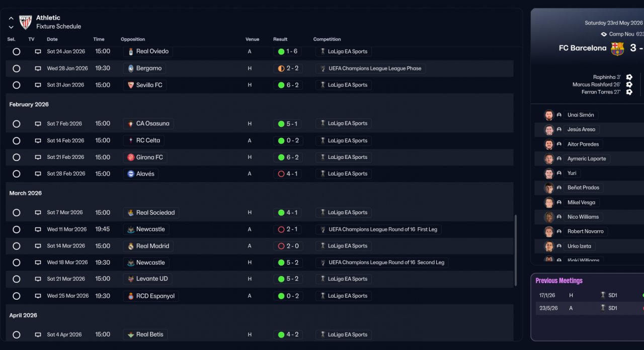Click the FC Barcelona crest in match panel
The image size is (644, 350).
tap(617, 48)
